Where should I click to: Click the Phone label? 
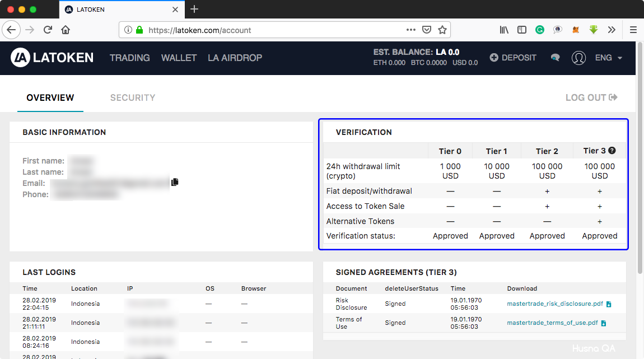[x=35, y=195]
